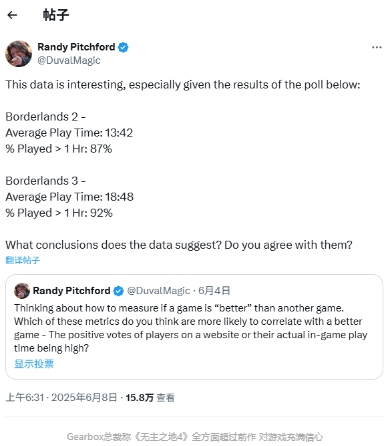Go back using the left arrow icon
The image size is (391, 446).
12,15
